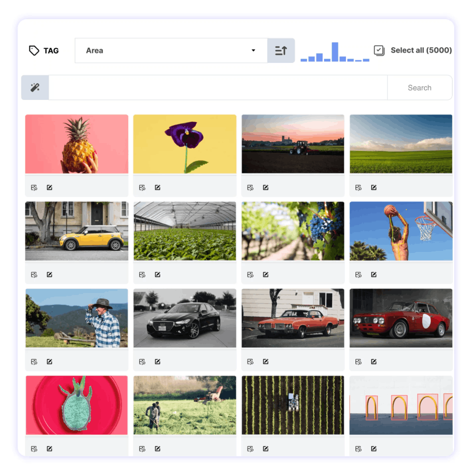Find similar for green field landscape photo
Viewport: 475px width, 476px height.
tap(358, 188)
